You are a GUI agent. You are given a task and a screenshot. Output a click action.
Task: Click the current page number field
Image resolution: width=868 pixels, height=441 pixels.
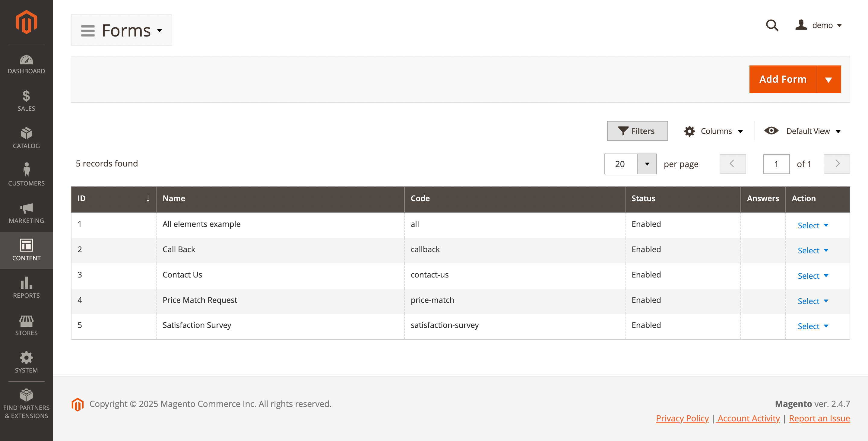click(776, 164)
